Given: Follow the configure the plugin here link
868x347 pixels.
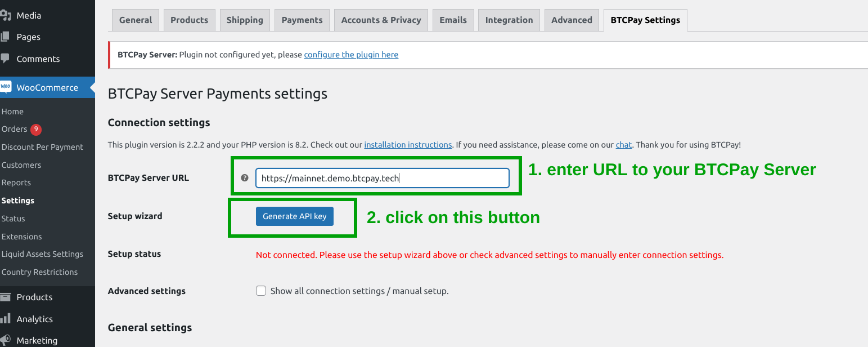Looking at the screenshot, I should pos(351,55).
